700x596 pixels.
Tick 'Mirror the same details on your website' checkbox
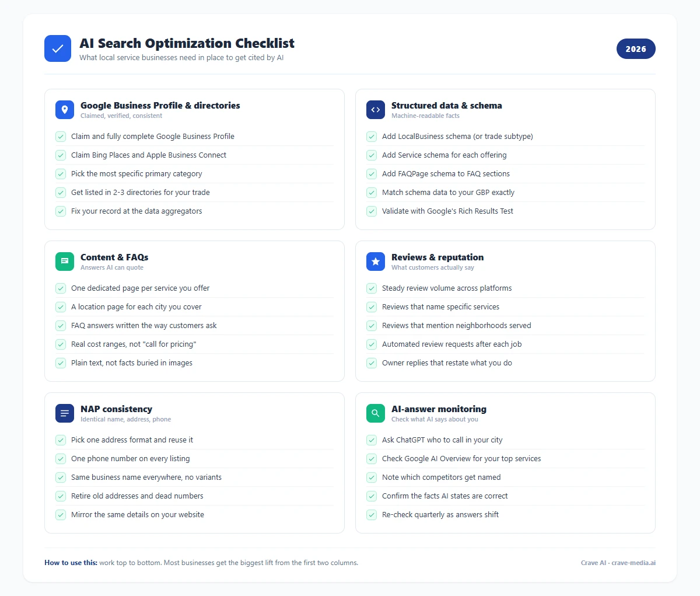click(x=61, y=515)
